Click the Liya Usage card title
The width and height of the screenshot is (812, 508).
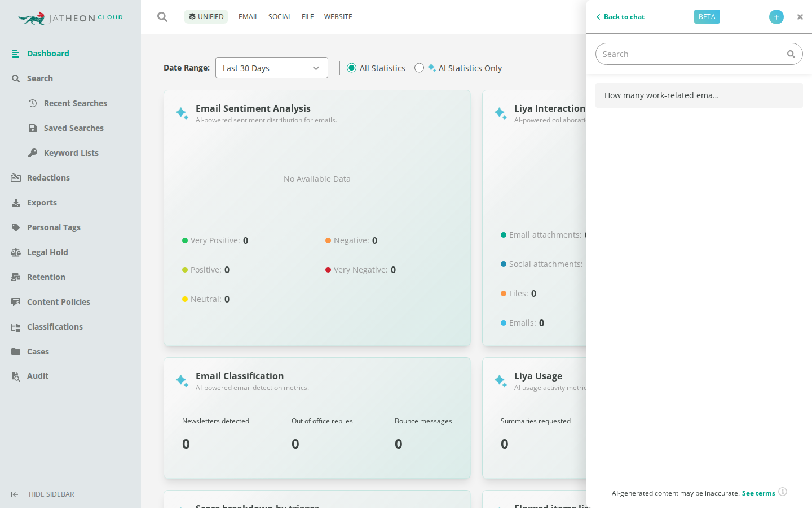coord(538,376)
